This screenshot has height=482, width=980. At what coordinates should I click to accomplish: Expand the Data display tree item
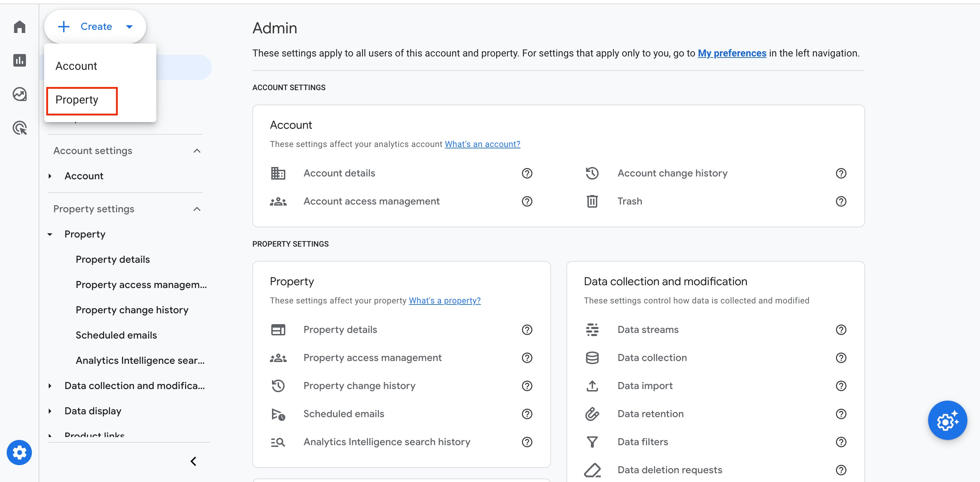coord(50,411)
